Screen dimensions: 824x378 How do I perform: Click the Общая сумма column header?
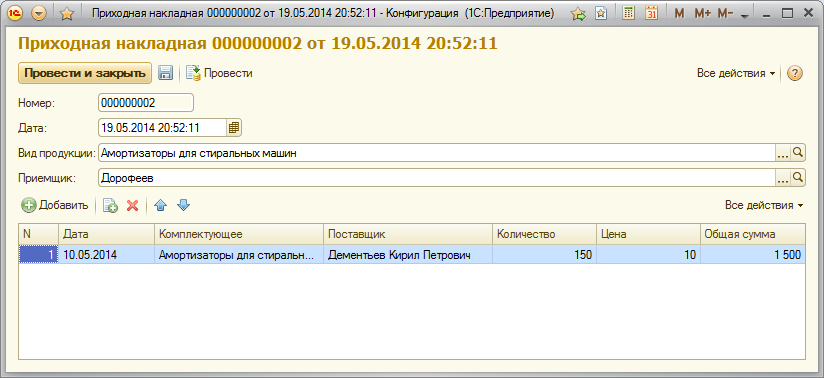753,234
